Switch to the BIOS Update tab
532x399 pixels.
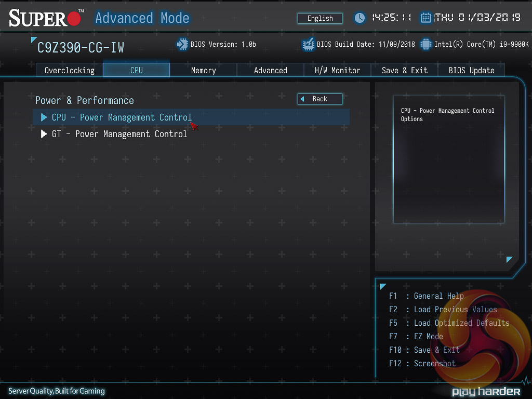(471, 70)
